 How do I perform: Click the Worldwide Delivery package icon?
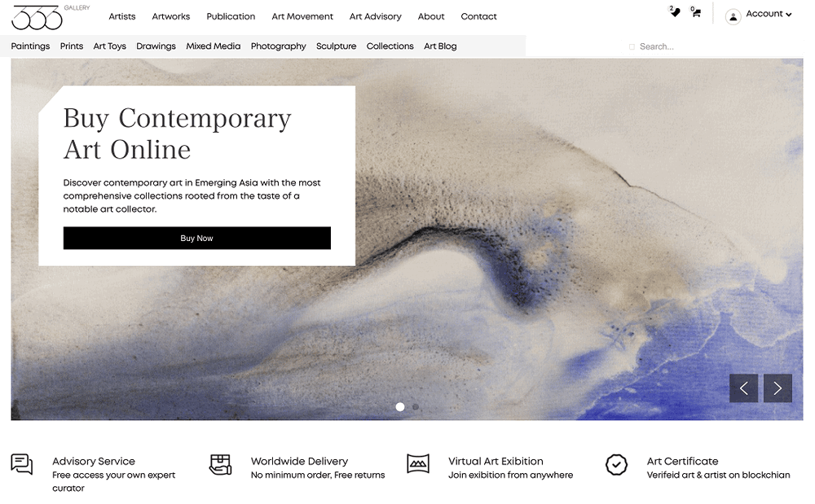(x=220, y=464)
